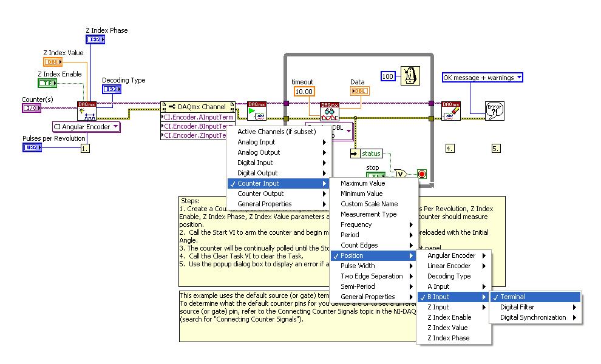Open the OK message + warnings dropdown
This screenshot has height=364, width=601.
tap(482, 78)
